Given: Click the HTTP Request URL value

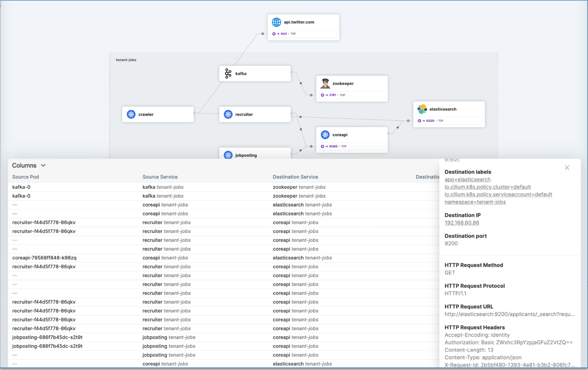Looking at the screenshot, I should tap(509, 314).
